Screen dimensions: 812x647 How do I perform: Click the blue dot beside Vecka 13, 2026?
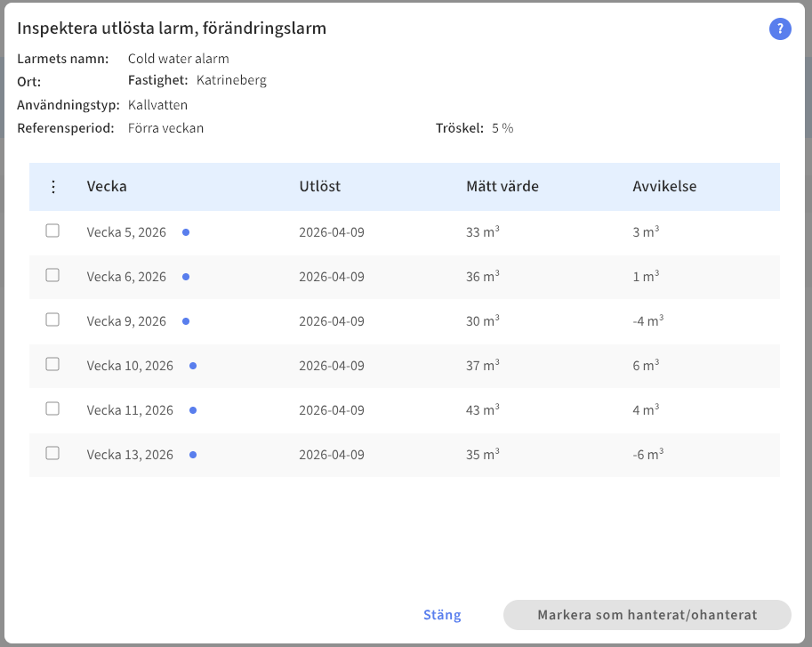coord(193,455)
